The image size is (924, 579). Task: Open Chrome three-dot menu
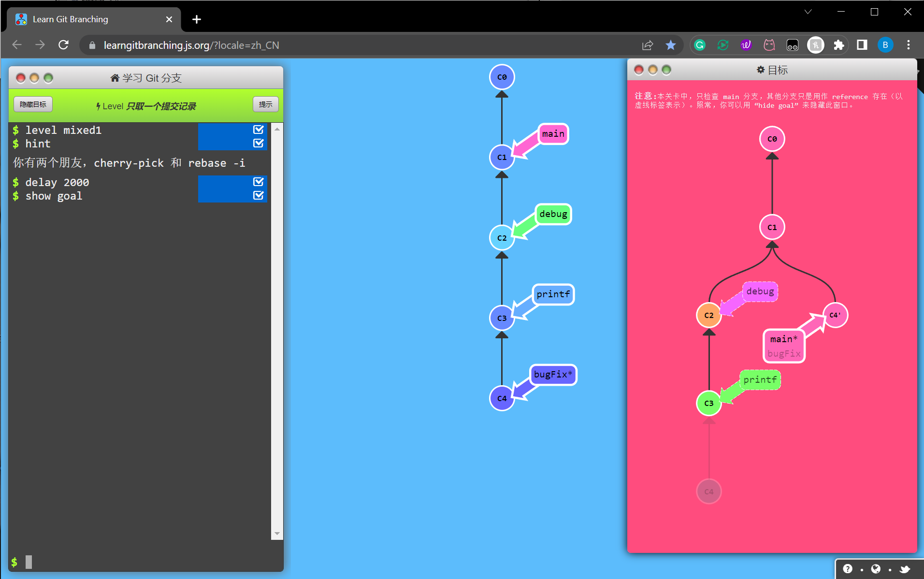909,45
